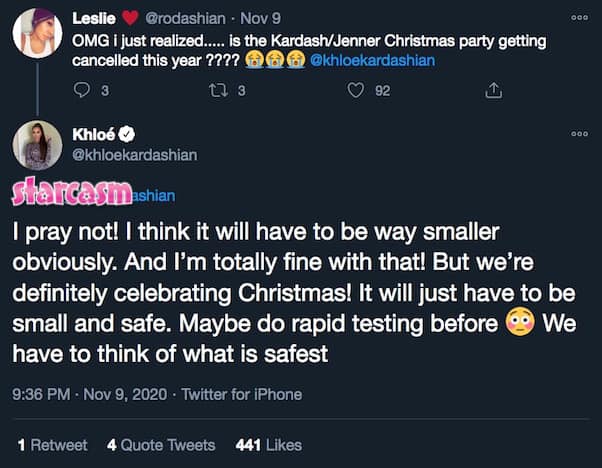Open Leslie's display name link
This screenshot has height=468, width=602.
tap(94, 18)
